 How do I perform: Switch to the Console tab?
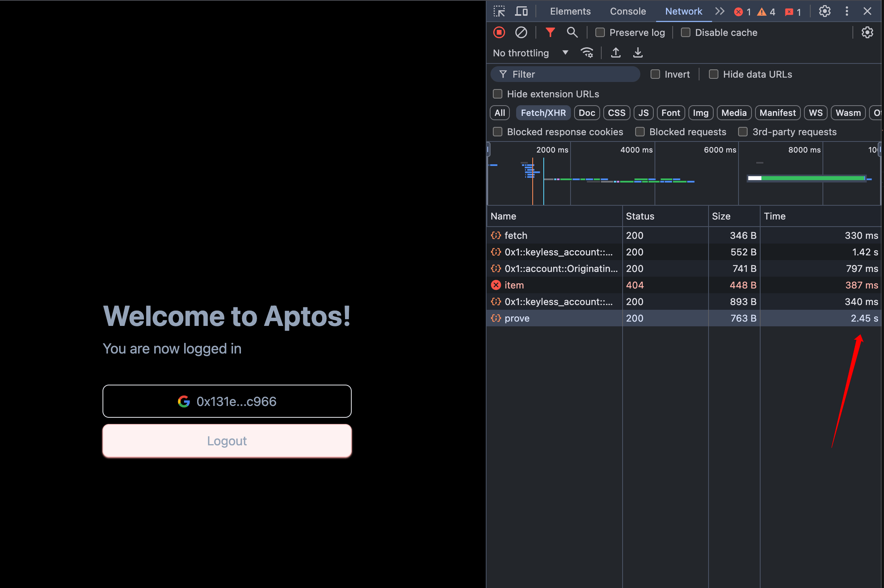[x=628, y=11]
